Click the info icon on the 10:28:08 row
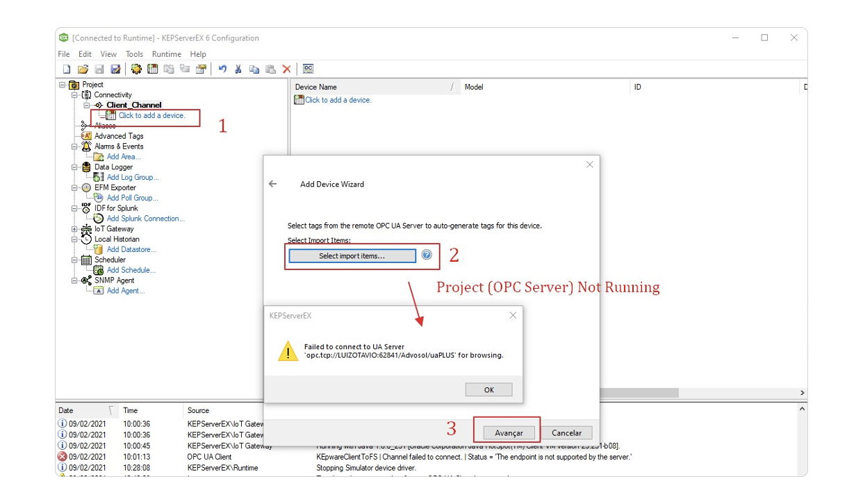The image size is (863, 504). click(x=62, y=468)
